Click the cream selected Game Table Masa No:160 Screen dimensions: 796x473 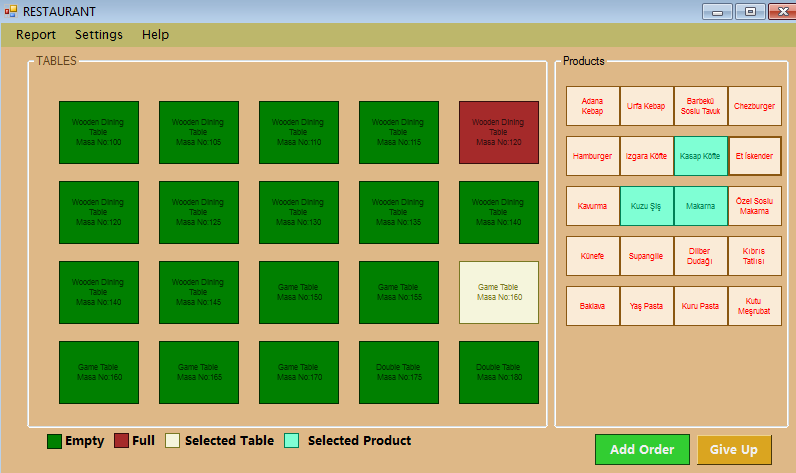pyautogui.click(x=499, y=292)
